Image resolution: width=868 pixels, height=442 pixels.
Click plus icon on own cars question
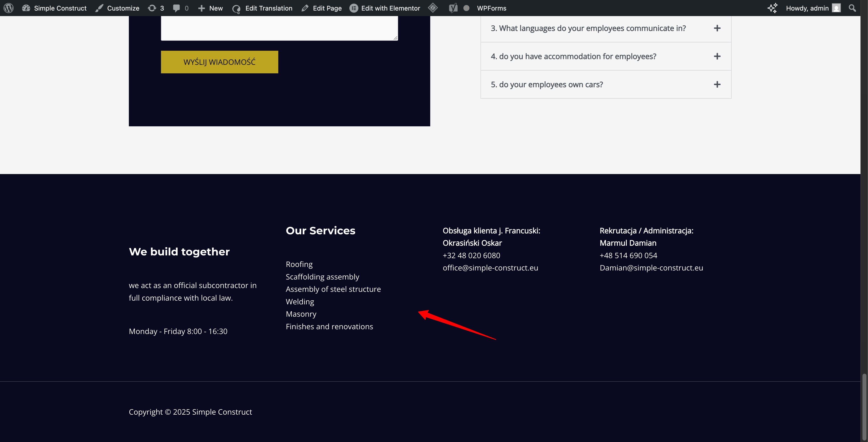(717, 85)
